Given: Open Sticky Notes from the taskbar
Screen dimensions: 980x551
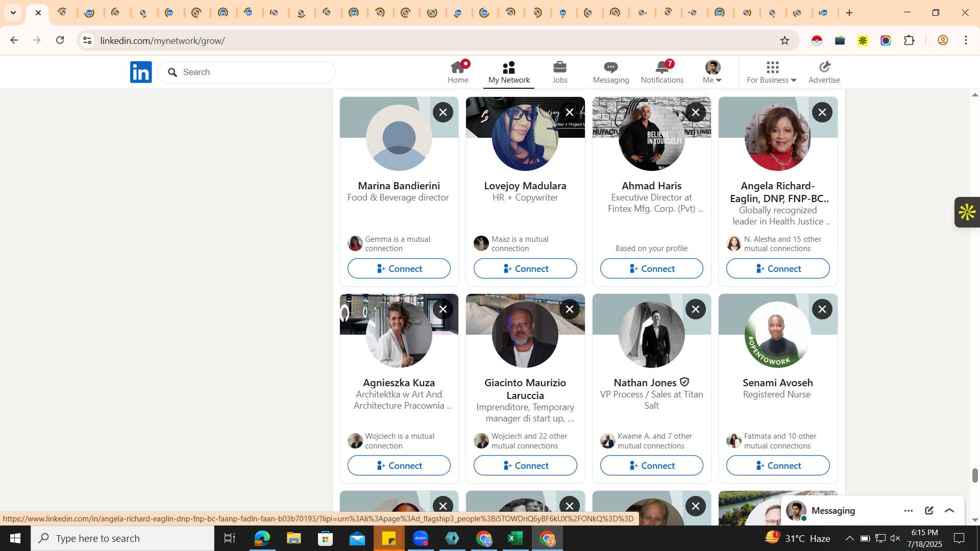Looking at the screenshot, I should pos(389,538).
